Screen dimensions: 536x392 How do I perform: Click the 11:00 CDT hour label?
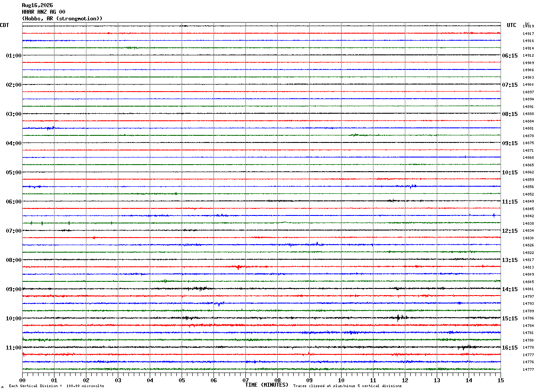click(x=13, y=348)
